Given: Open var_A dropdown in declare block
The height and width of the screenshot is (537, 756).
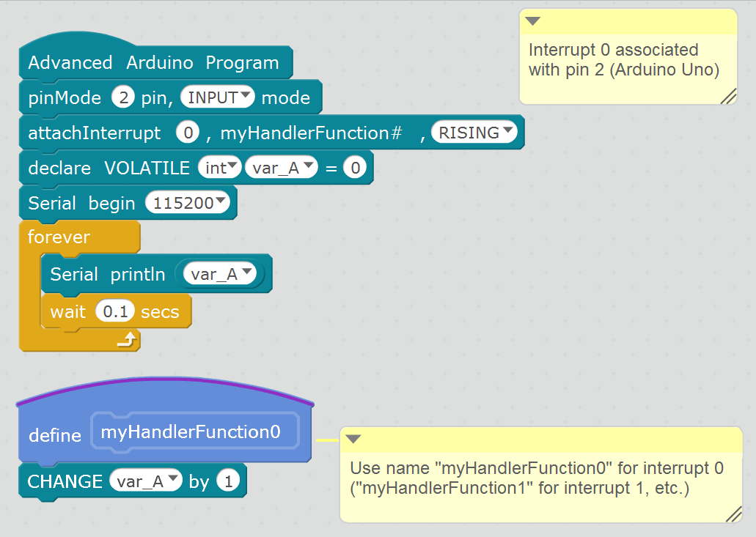Looking at the screenshot, I should click(x=281, y=168).
